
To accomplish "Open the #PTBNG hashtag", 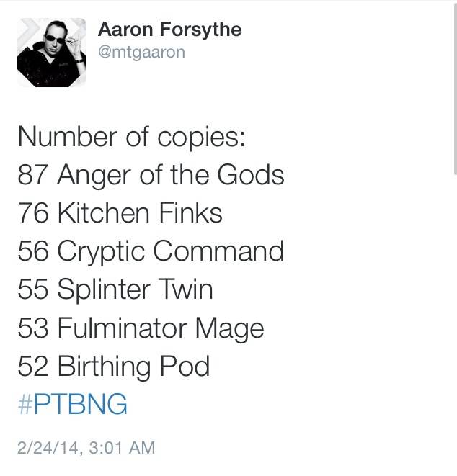I will (72, 405).
